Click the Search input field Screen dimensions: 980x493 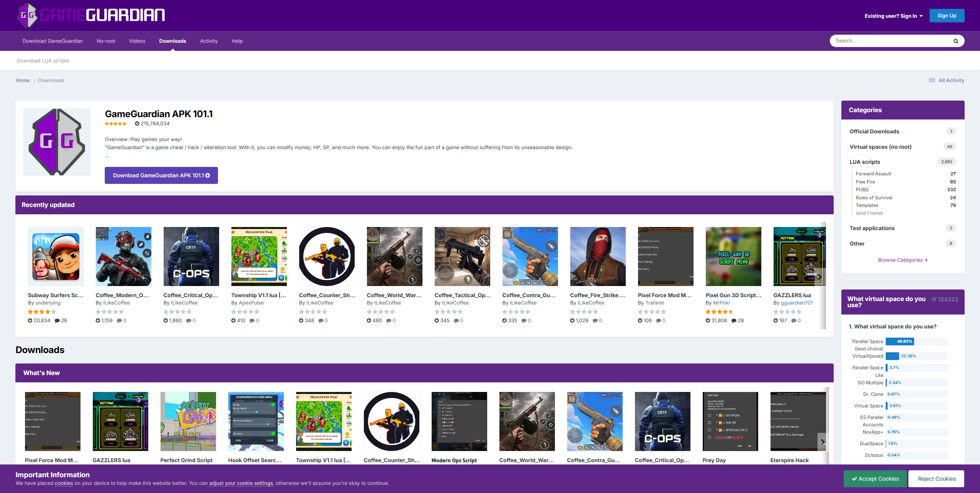click(x=891, y=41)
